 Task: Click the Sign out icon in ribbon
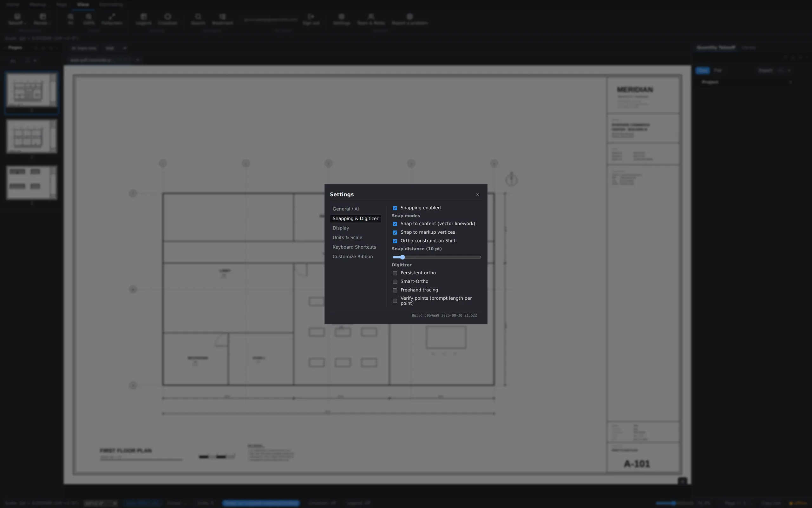coord(311,19)
